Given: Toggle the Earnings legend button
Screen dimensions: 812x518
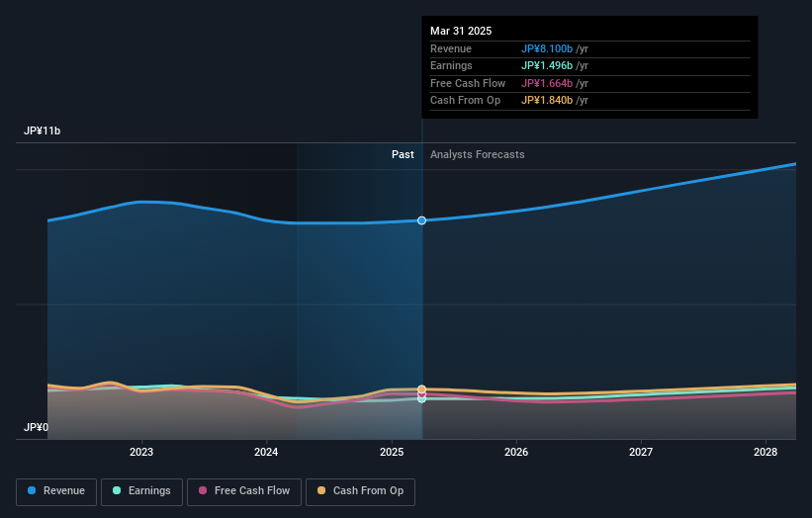Looking at the screenshot, I should (x=141, y=491).
